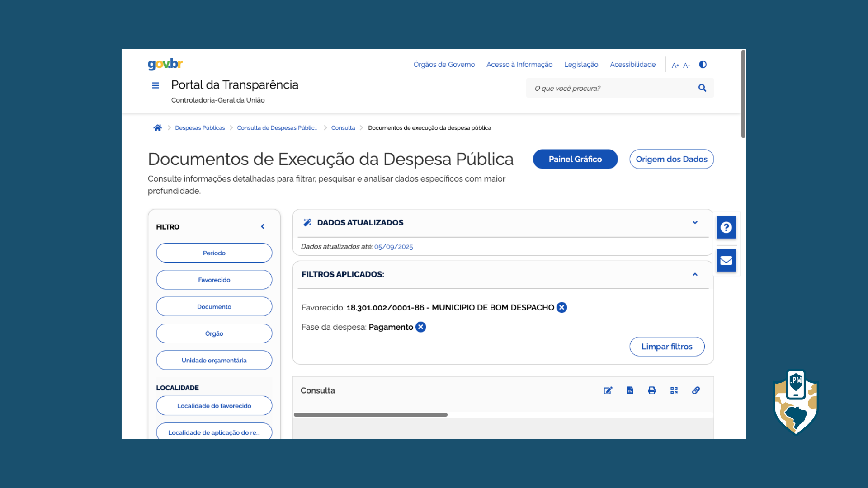The image size is (868, 488).
Task: Open the QR code icon in Consulta
Action: point(674,390)
